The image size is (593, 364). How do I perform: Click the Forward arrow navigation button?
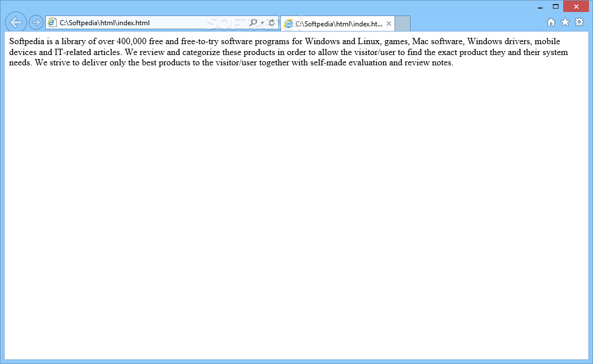[x=36, y=23]
